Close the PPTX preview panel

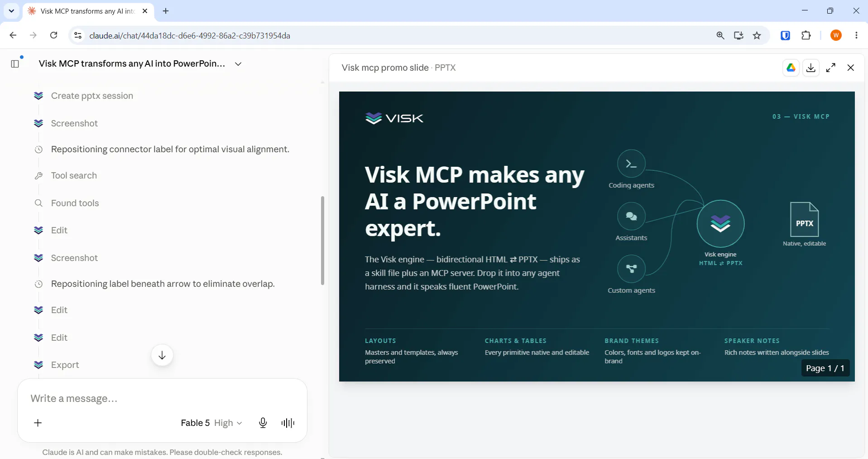click(851, 68)
